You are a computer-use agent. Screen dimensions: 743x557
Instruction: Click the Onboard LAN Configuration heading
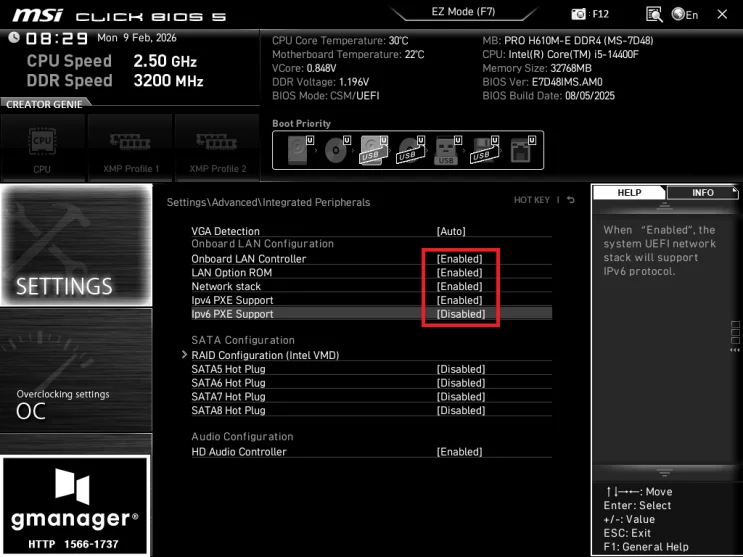click(263, 244)
